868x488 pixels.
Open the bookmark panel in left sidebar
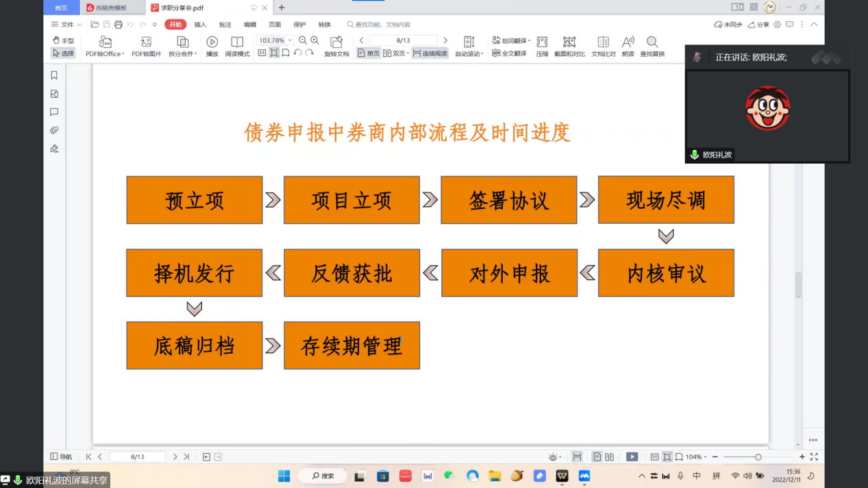(x=54, y=75)
